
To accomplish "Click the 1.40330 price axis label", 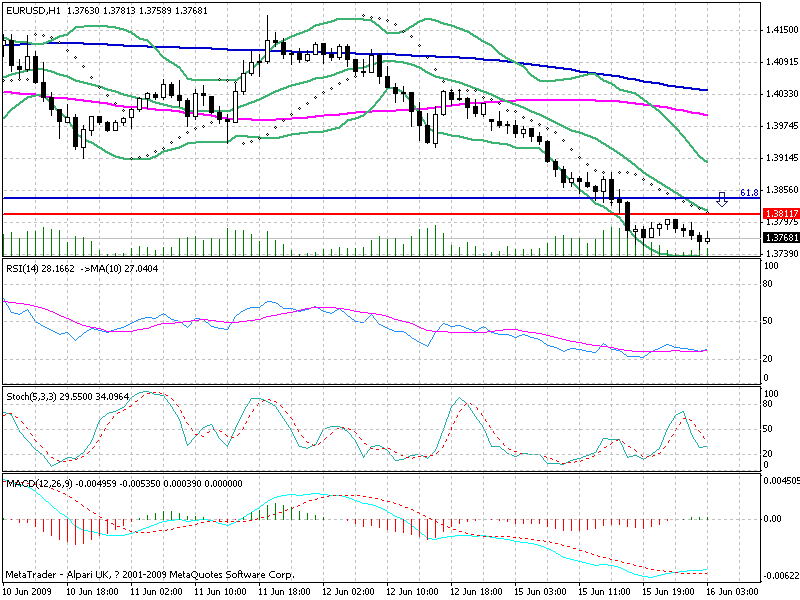I will [782, 94].
